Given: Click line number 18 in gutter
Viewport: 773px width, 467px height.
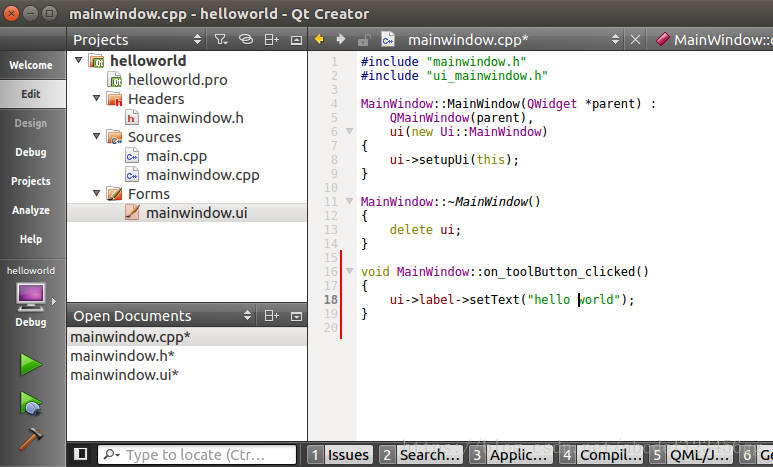Looking at the screenshot, I should [x=331, y=299].
